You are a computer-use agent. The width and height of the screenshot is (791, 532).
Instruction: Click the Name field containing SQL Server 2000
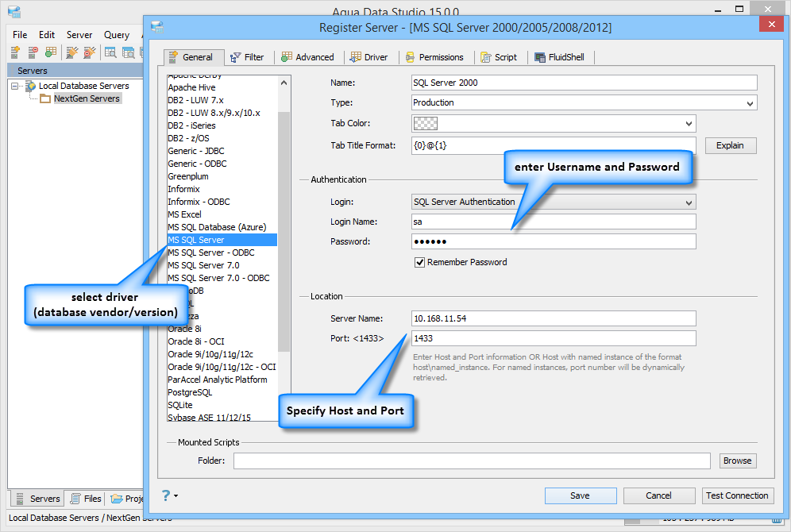pos(585,83)
